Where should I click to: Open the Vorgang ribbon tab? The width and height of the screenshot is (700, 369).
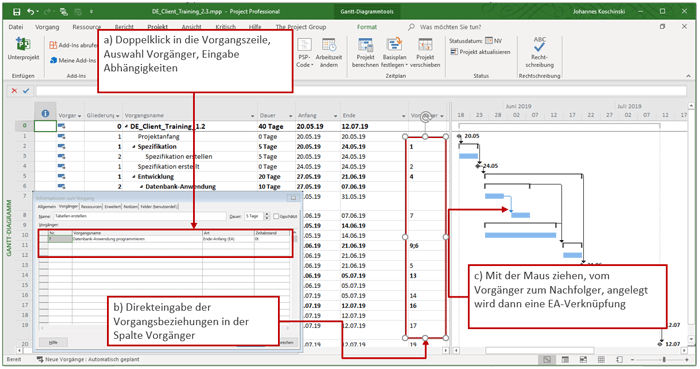pyautogui.click(x=47, y=27)
